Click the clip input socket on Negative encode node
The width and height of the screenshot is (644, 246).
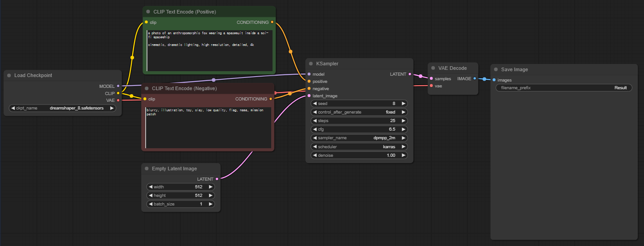[145, 99]
